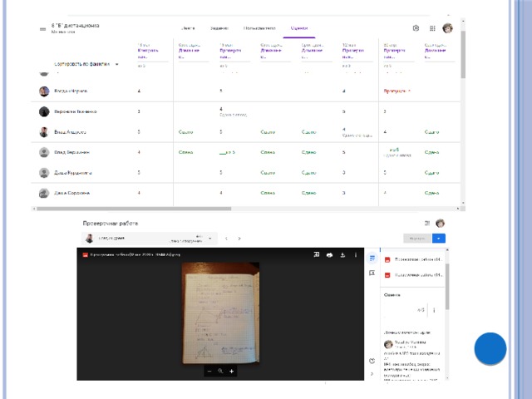532x399 pixels.
Task: Open student Богдан Черната's row
Action: coord(245,91)
